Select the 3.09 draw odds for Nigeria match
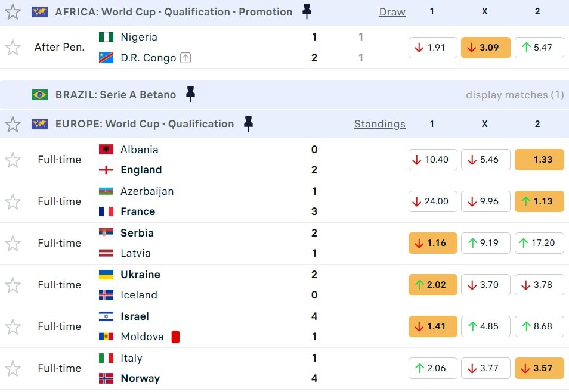The height and width of the screenshot is (392, 569). (485, 48)
